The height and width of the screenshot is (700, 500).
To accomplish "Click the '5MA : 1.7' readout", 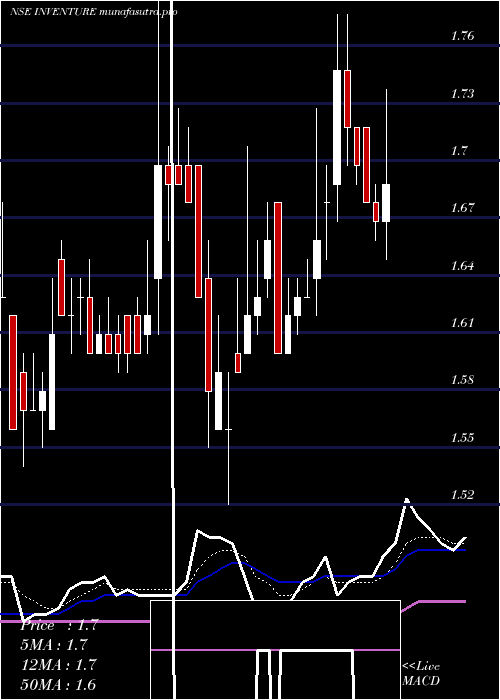I will pos(54,645).
